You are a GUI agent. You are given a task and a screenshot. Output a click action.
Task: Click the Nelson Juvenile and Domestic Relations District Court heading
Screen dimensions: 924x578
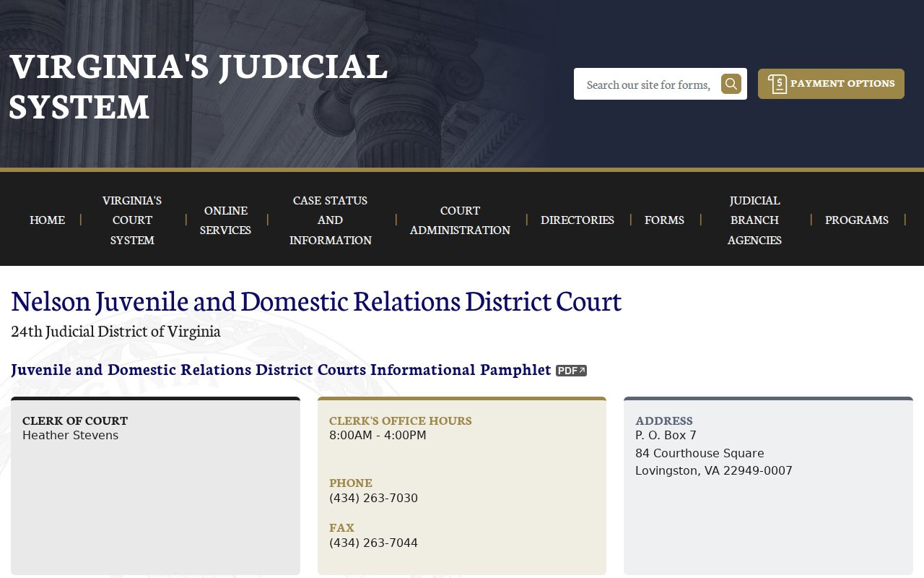click(316, 301)
